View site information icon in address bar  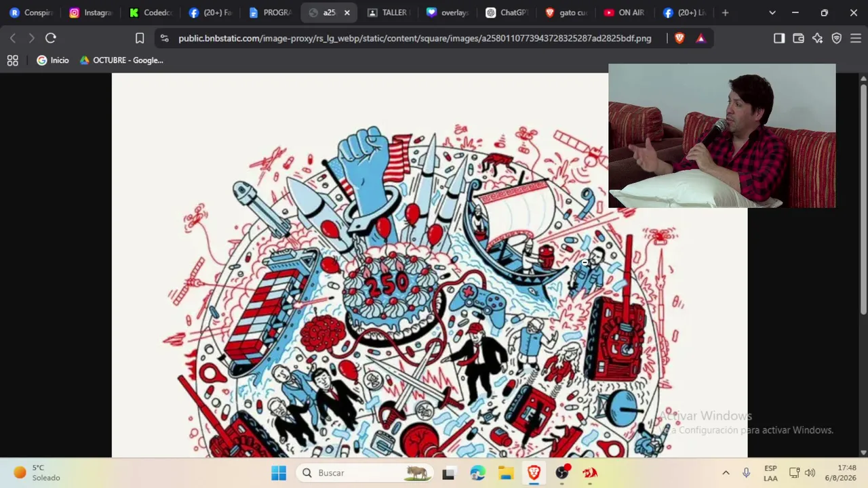[164, 38]
